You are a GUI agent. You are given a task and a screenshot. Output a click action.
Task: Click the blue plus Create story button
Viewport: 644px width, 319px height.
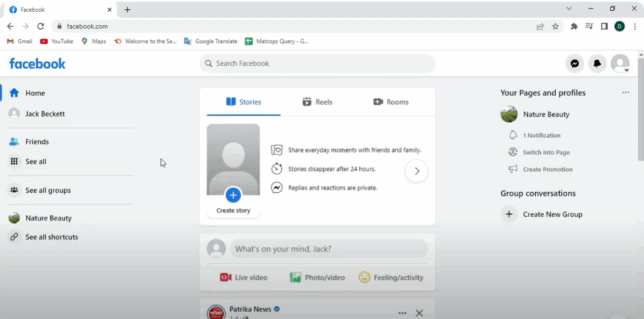(x=233, y=195)
